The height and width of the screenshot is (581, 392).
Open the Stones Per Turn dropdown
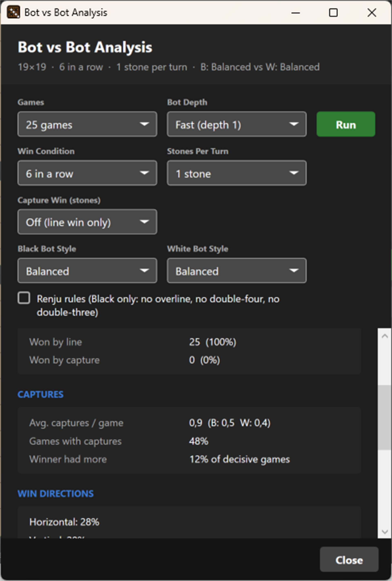(236, 173)
